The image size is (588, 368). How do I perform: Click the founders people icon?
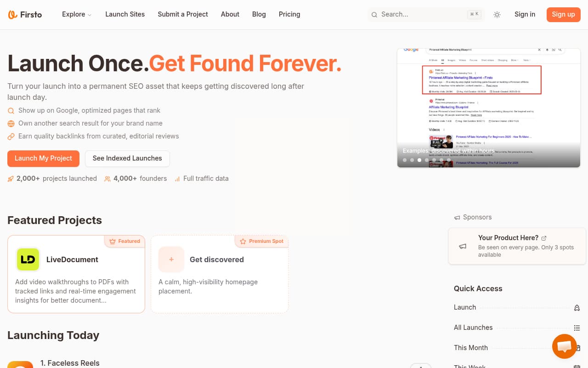click(x=107, y=178)
